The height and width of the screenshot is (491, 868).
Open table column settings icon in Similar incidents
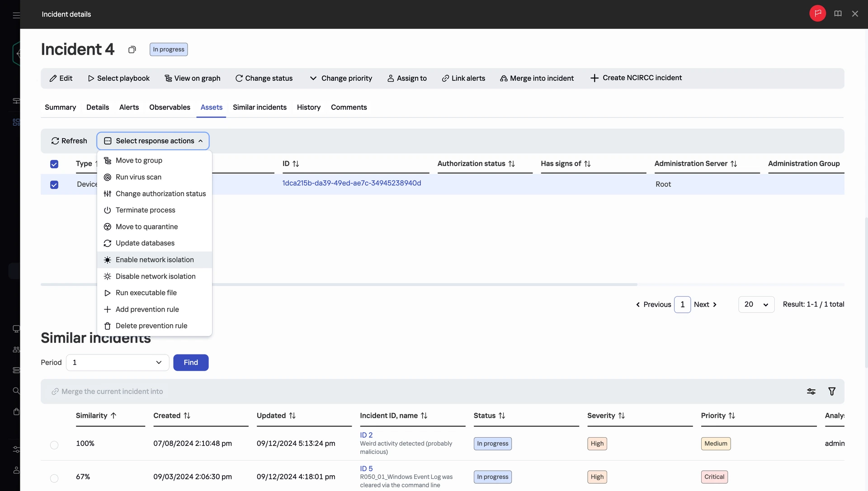click(811, 392)
